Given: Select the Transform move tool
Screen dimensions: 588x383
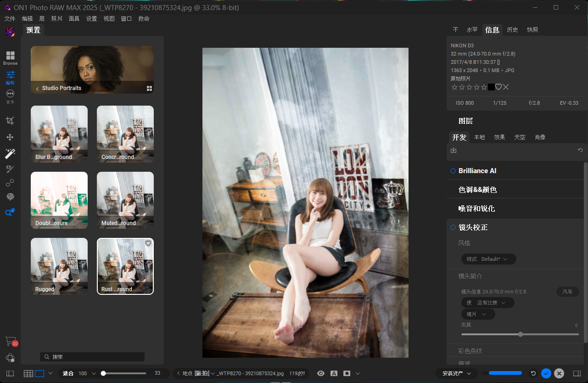Looking at the screenshot, I should [x=10, y=137].
